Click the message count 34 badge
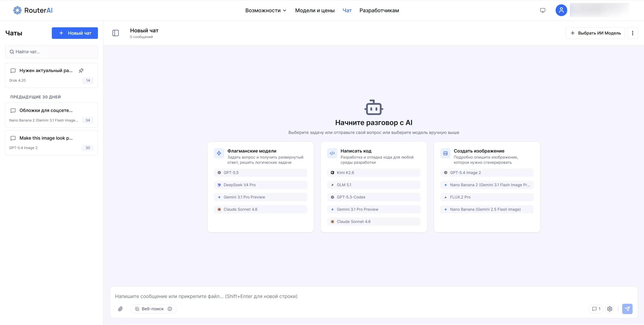Viewport: 644px width, 325px height. tap(88, 120)
